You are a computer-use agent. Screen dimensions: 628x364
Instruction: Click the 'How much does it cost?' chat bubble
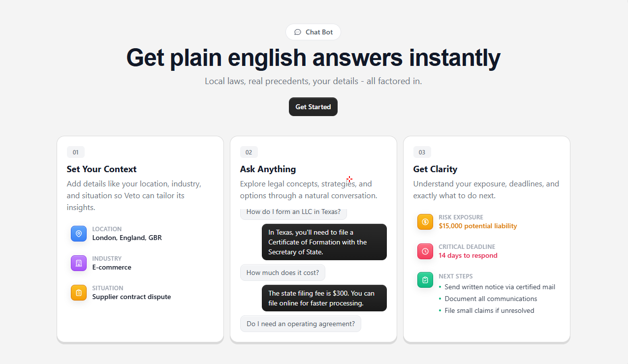coord(283,272)
